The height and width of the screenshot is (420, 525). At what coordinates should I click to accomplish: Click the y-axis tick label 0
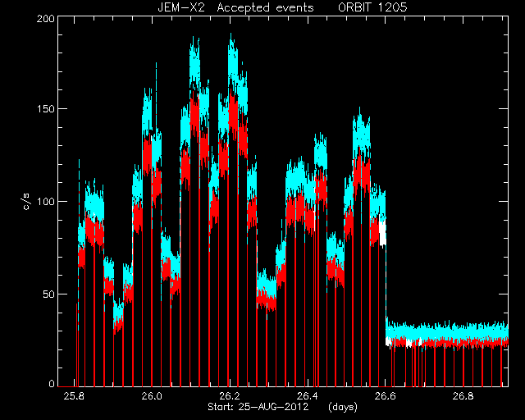(x=52, y=383)
